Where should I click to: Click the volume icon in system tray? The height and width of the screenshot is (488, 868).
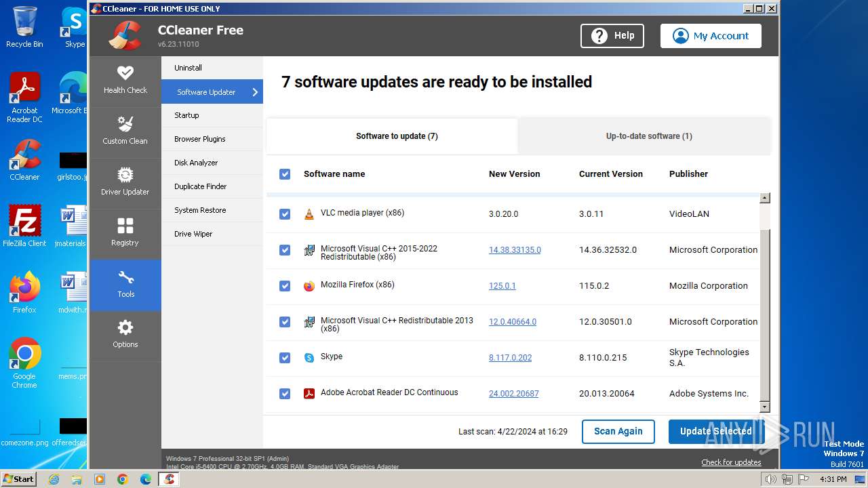[770, 479]
